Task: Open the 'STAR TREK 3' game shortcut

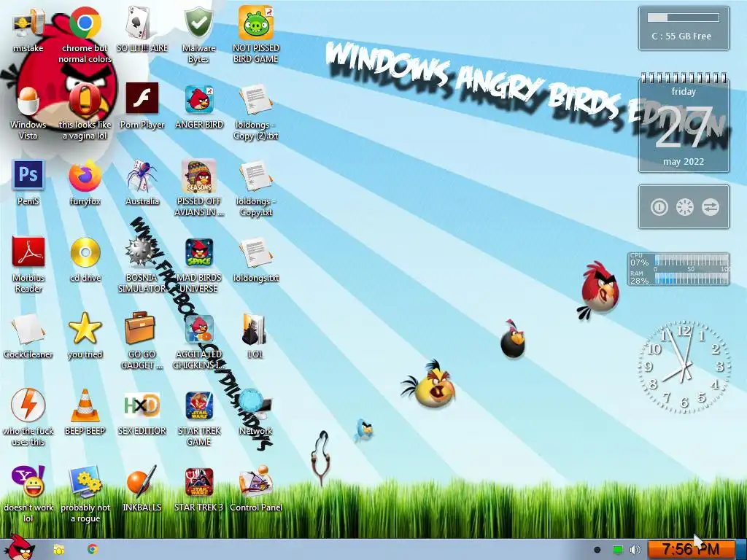Action: [x=198, y=482]
